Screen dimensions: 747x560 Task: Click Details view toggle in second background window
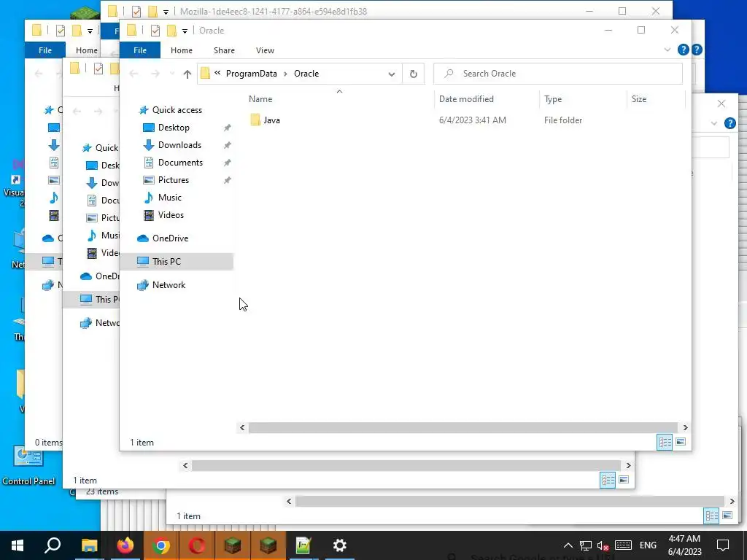[x=608, y=480]
